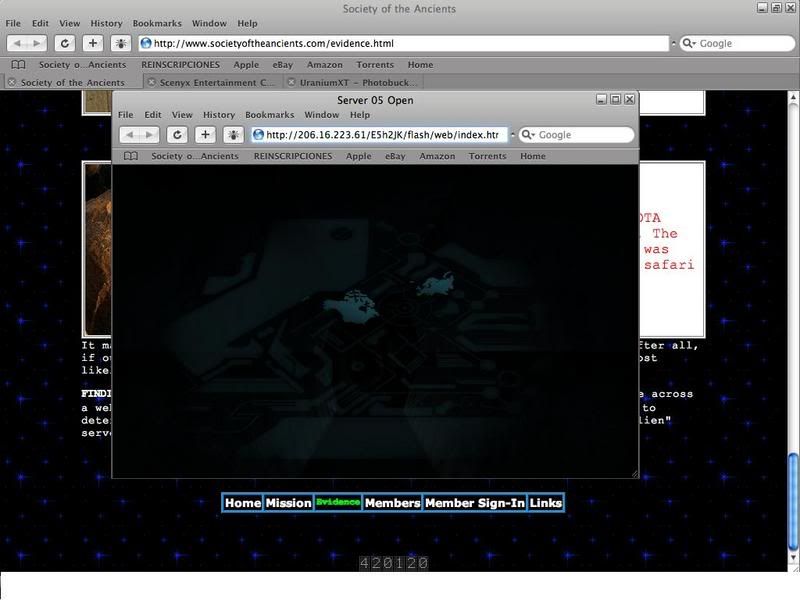
Task: Click eBay bookmark in main window
Action: 283,65
